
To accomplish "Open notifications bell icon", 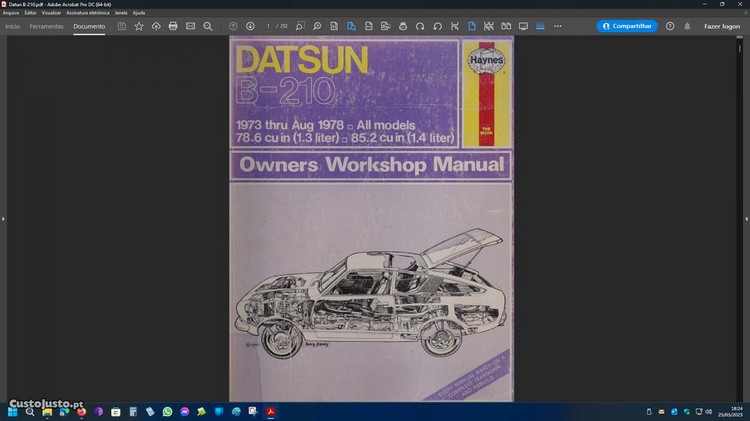I will tap(687, 26).
